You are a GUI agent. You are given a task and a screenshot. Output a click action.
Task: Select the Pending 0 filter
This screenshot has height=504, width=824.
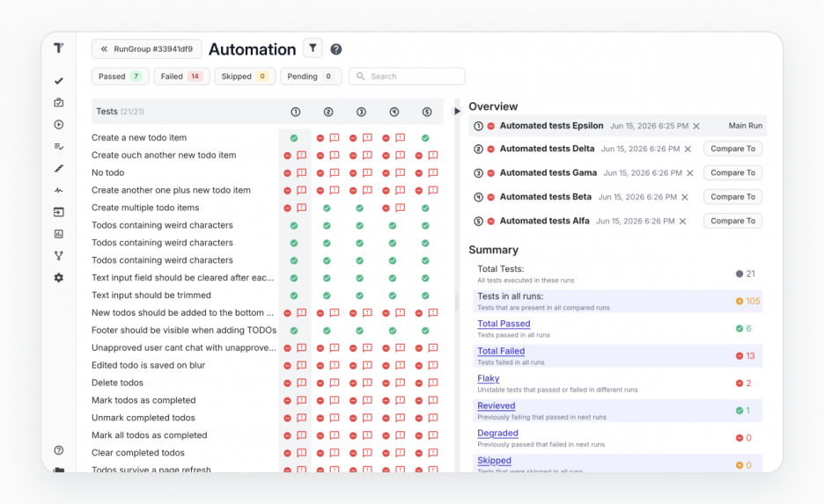click(x=311, y=77)
